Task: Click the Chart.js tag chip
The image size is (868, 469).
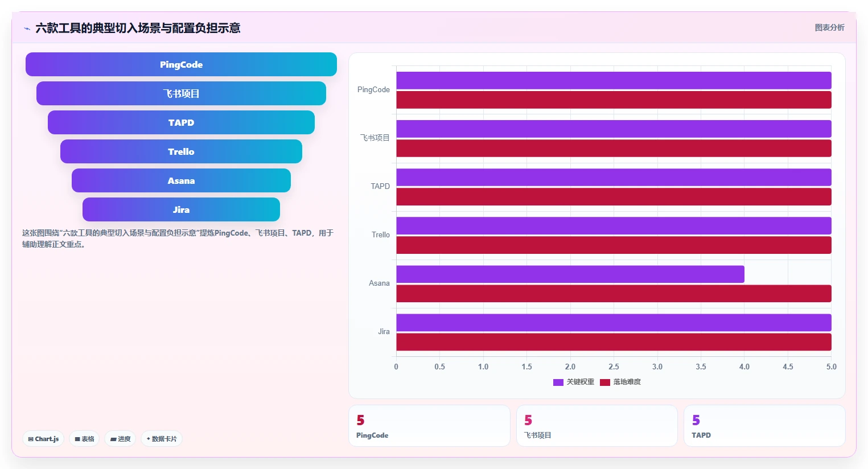Action: pyautogui.click(x=43, y=439)
